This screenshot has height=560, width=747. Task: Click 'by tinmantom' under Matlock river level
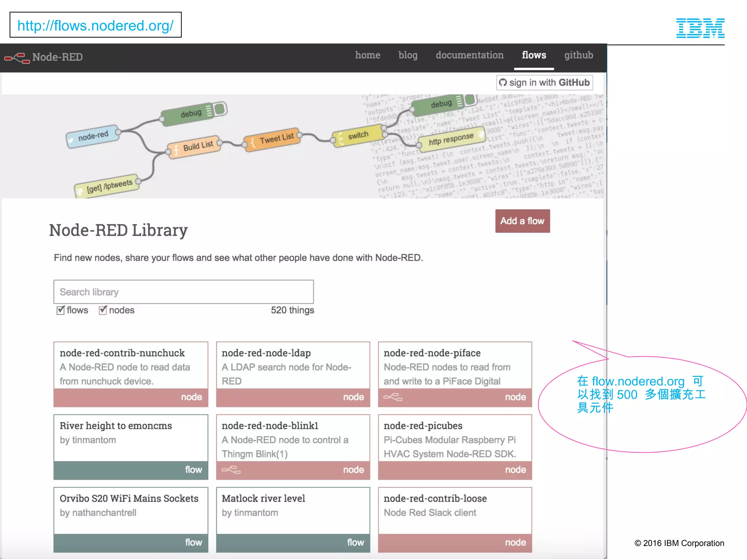(x=250, y=513)
